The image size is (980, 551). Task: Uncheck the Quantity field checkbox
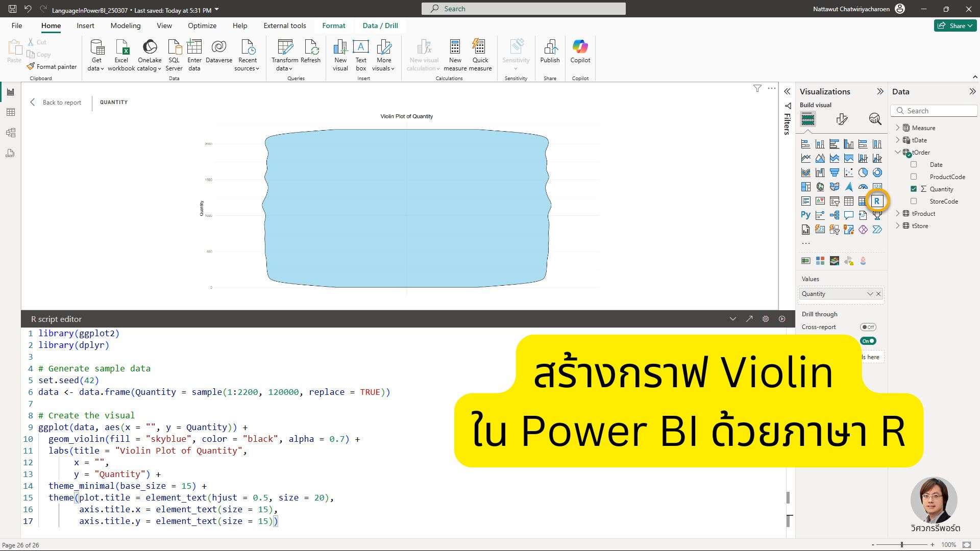[914, 189]
